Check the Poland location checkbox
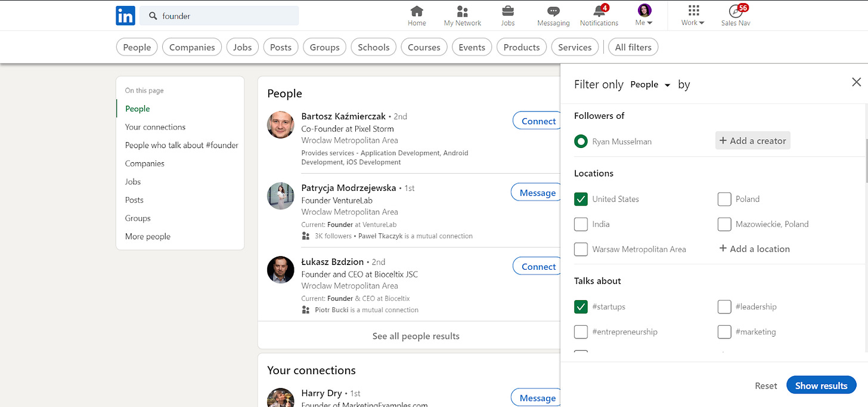This screenshot has height=407, width=868. 724,199
